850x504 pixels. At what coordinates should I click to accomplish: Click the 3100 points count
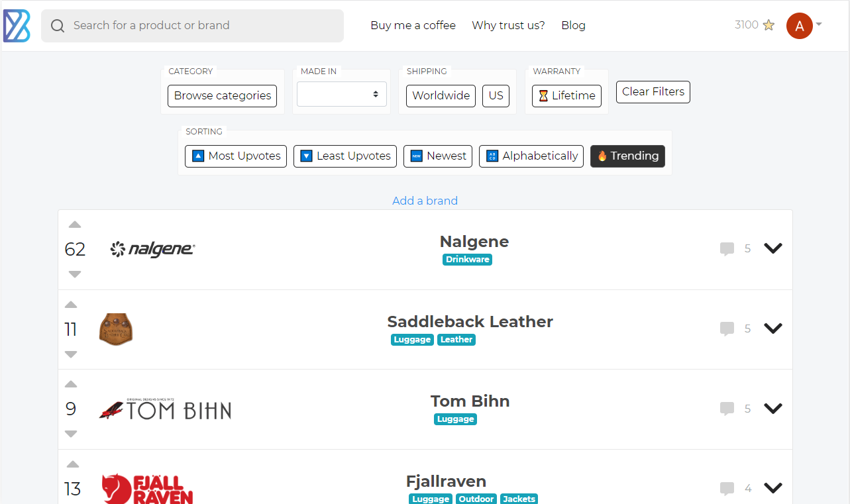(x=747, y=25)
